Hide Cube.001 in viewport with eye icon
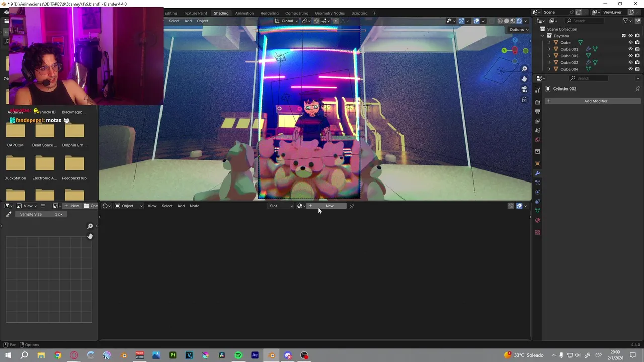 630,49
